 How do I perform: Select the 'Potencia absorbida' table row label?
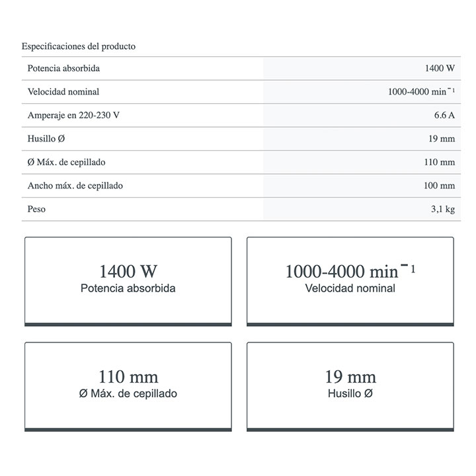click(63, 68)
